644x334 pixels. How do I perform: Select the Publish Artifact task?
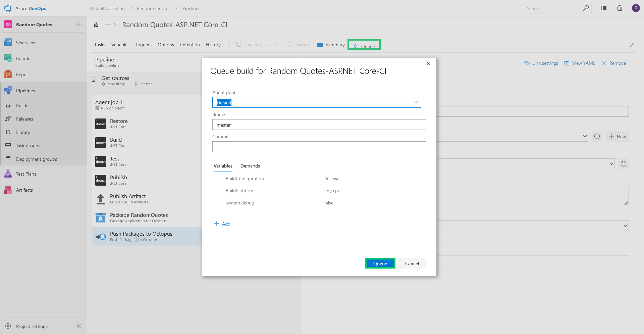point(148,199)
